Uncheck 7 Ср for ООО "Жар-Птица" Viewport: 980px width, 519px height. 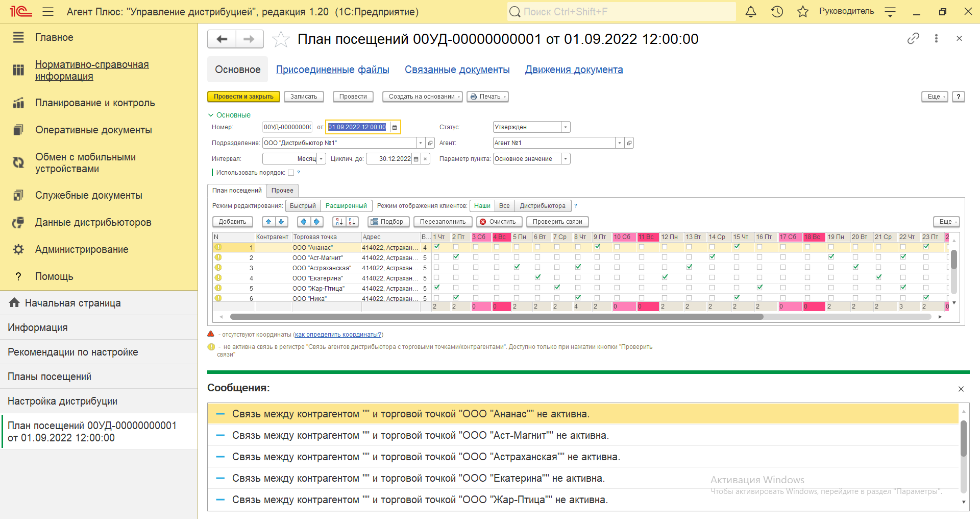tap(557, 288)
